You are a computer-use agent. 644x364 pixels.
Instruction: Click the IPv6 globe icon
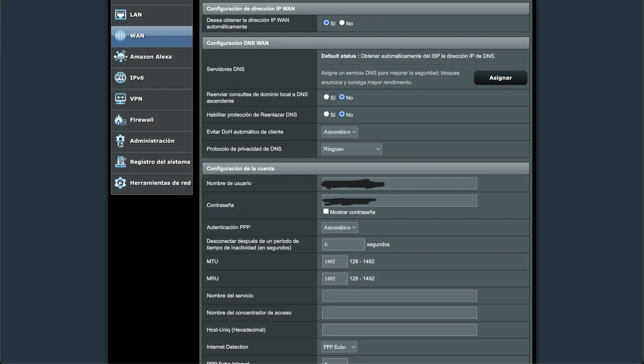coord(120,78)
